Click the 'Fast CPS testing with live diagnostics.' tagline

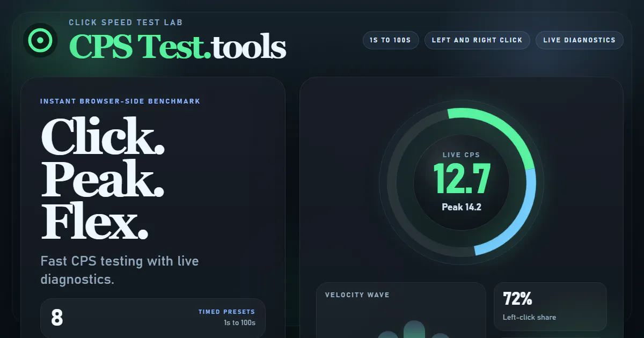(x=120, y=270)
